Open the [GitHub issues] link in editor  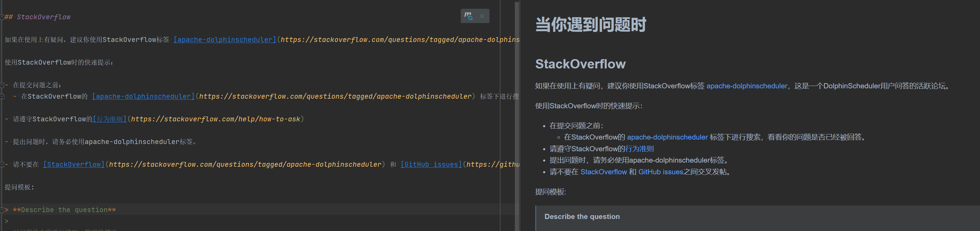(431, 165)
